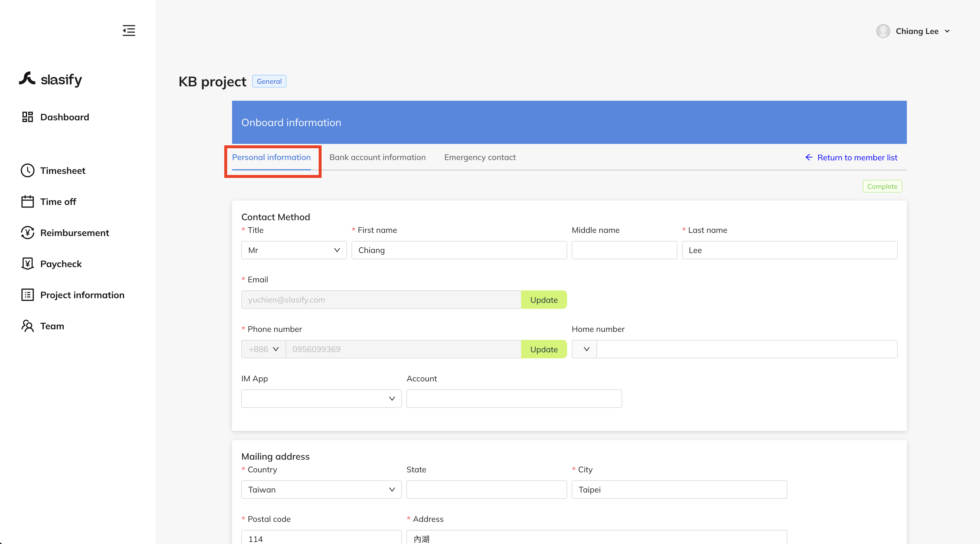Click the City field containing Taipei
Screen dimensions: 980x544
point(679,490)
